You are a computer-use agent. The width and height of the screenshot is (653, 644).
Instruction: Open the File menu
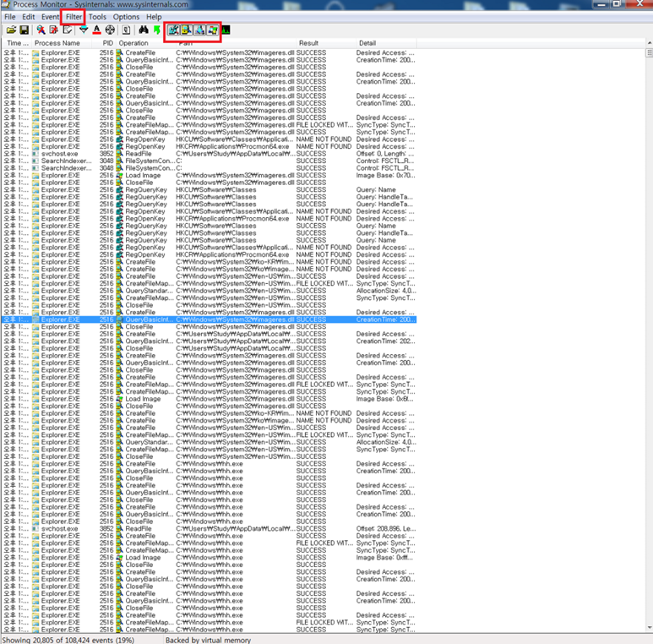pos(10,17)
